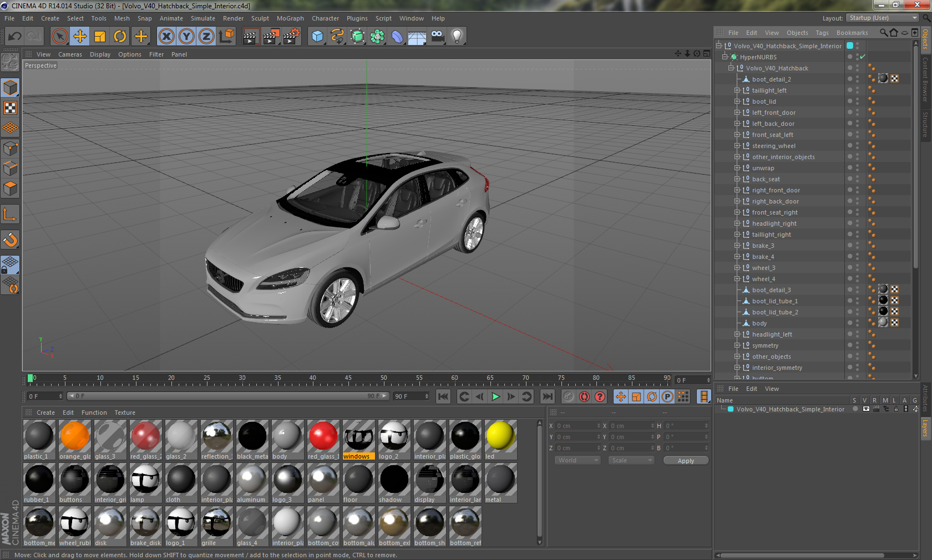Click the record keyframe button

[569, 396]
